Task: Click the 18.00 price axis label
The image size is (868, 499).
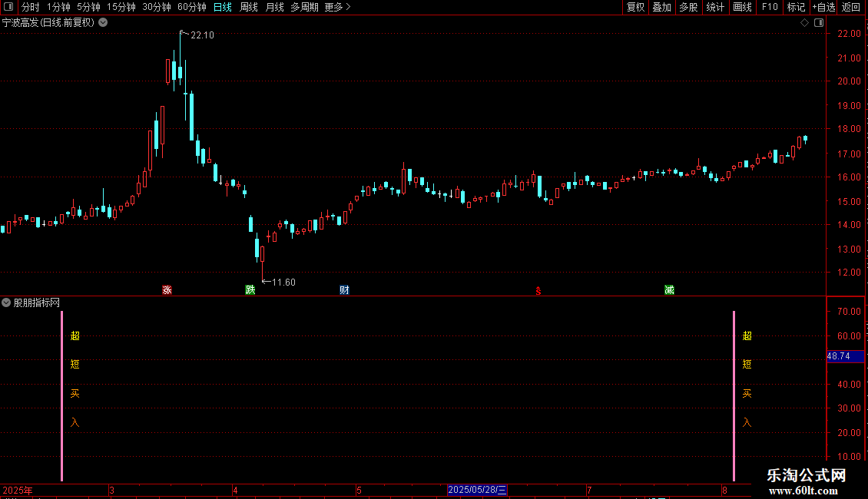Action: 849,129
